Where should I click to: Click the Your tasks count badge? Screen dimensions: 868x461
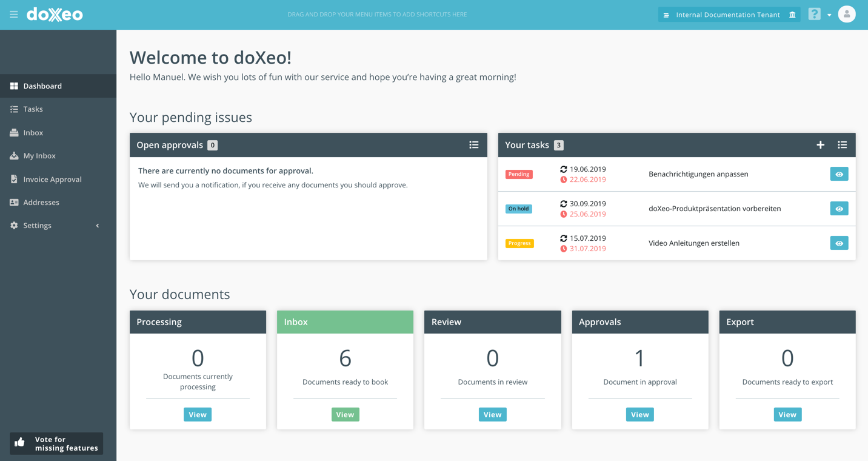coord(559,145)
